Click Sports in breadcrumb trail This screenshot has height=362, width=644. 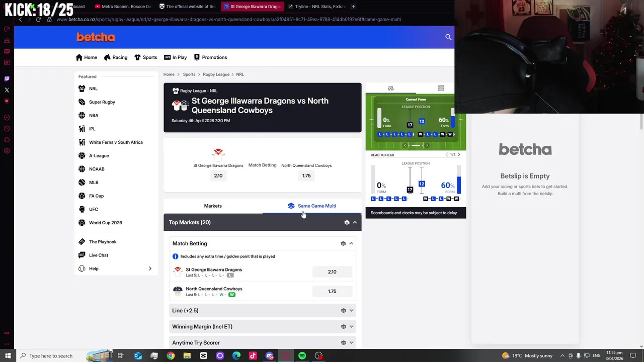coord(189,74)
